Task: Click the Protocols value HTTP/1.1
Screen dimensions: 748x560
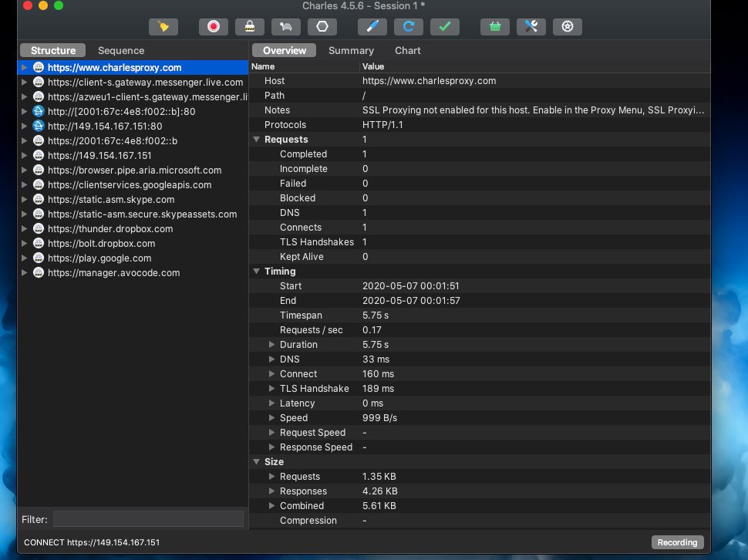Action: (x=382, y=125)
